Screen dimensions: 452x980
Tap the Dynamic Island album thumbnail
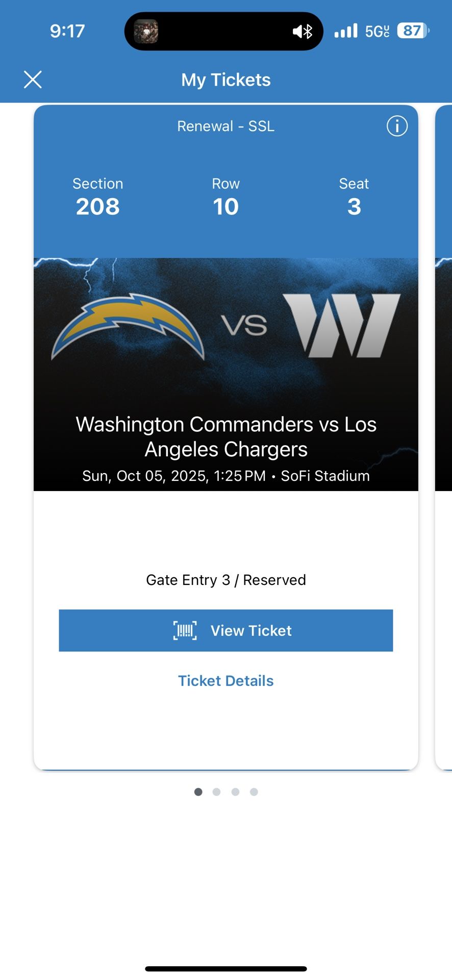(146, 32)
